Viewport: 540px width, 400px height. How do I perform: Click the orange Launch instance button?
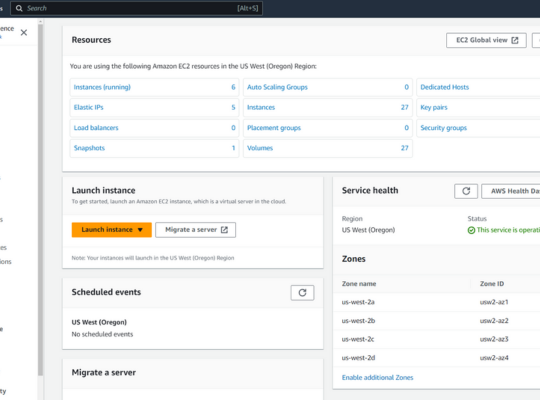(x=112, y=230)
